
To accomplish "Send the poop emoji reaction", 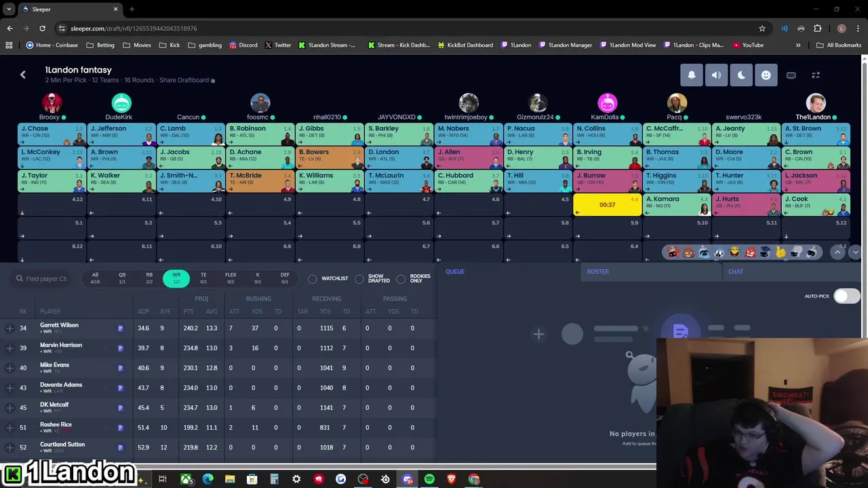I will pos(688,253).
